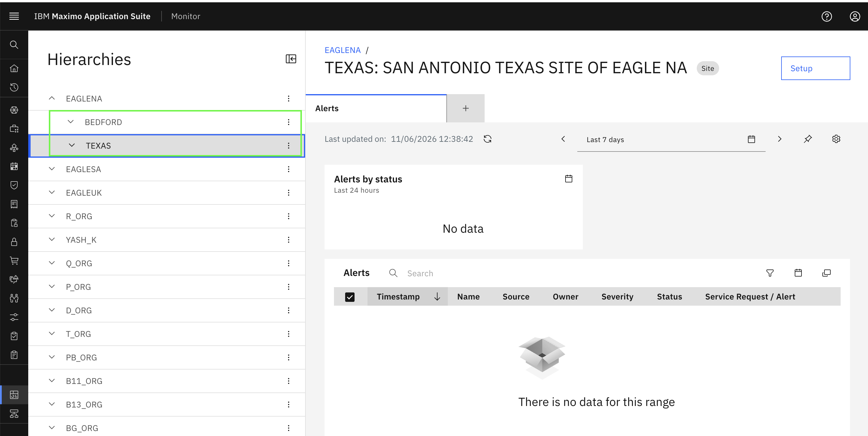
Task: Expand the R_ORG hierarchy
Action: tap(51, 216)
